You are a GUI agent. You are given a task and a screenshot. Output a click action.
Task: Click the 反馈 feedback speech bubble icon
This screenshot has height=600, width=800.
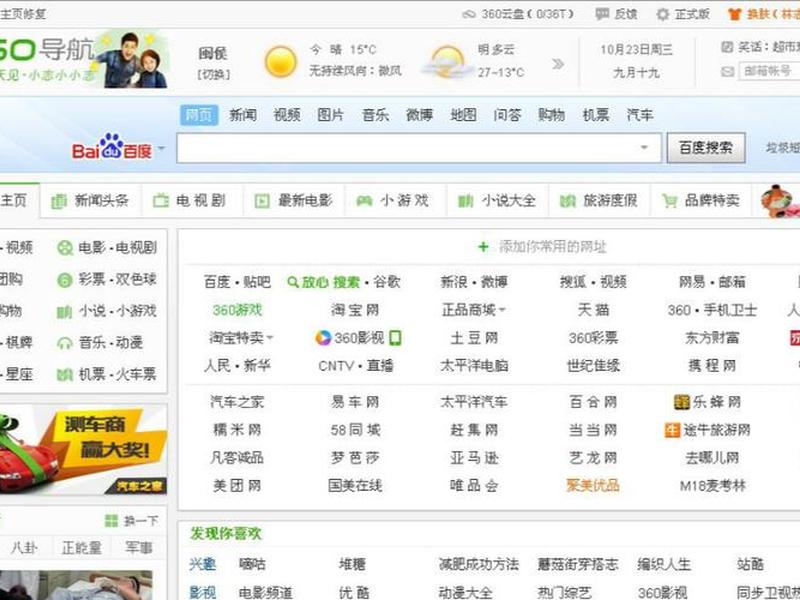coord(602,14)
